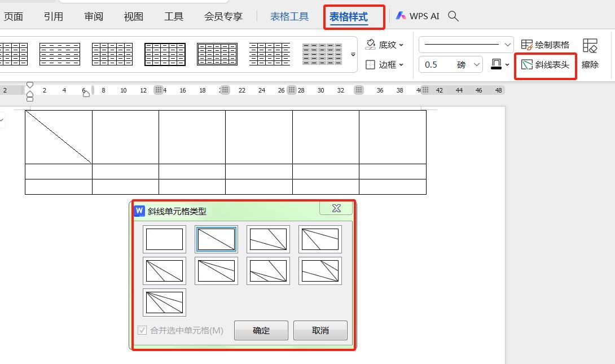
Task: Open the 底纹 shading dropdown
Action: coord(385,45)
